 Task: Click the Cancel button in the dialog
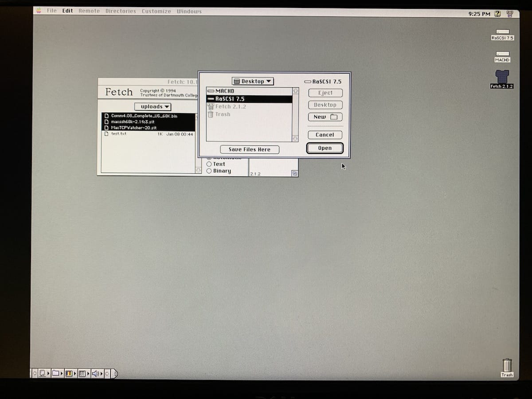coord(325,135)
